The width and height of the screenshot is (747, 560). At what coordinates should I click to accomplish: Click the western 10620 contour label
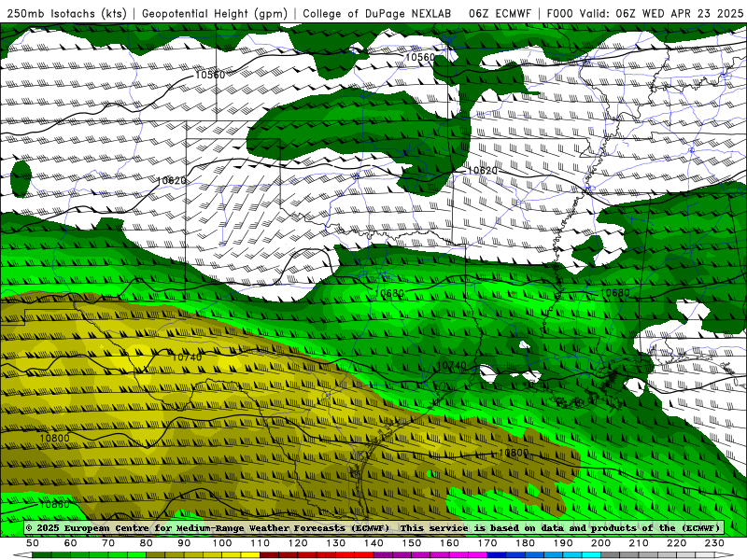click(172, 180)
